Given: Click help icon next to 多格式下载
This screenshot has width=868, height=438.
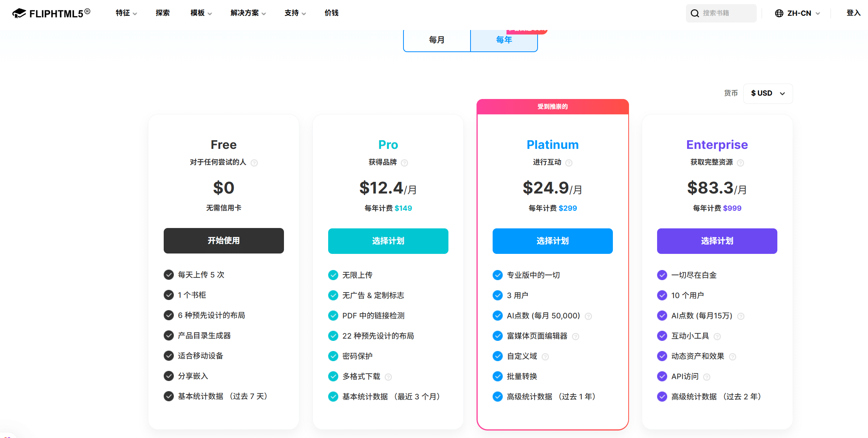Looking at the screenshot, I should tap(388, 377).
